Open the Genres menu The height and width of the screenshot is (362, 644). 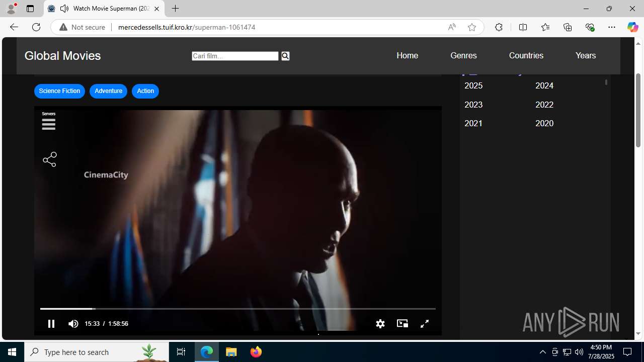pos(463,55)
